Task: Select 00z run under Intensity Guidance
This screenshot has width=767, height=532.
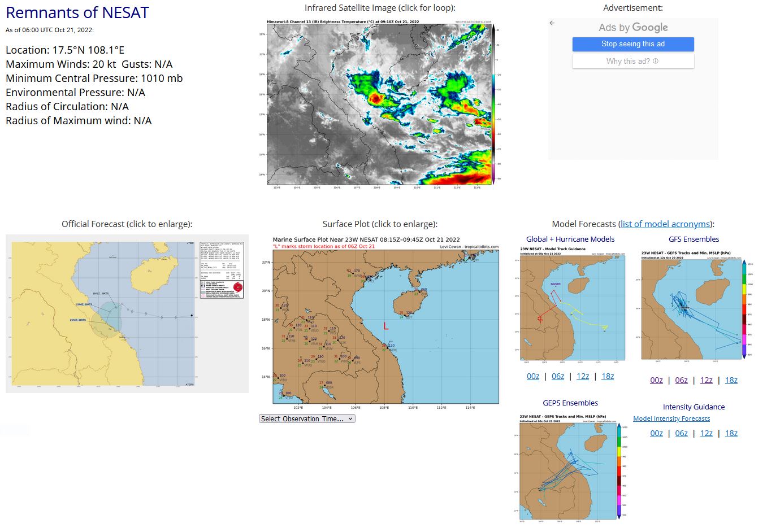Action: (656, 433)
